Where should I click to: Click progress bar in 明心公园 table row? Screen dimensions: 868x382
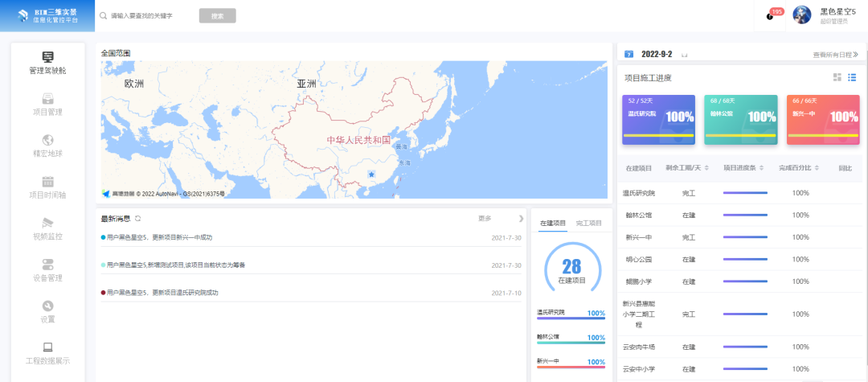(745, 259)
